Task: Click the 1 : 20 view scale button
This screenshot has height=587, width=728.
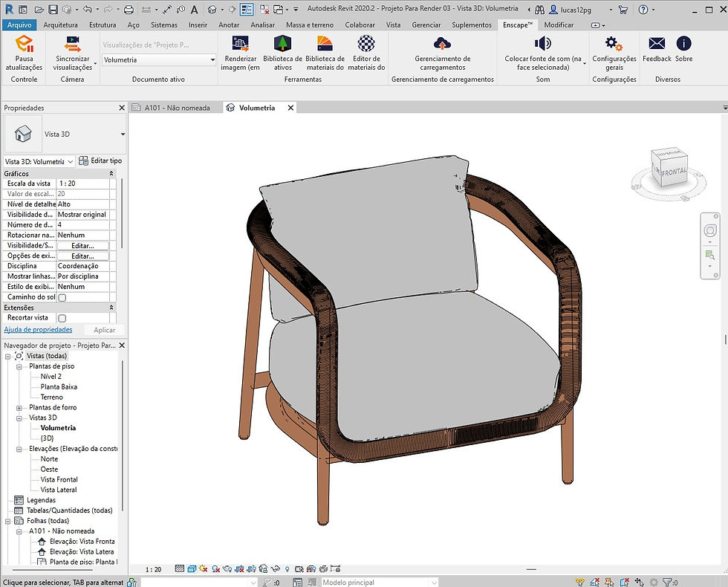Action: (x=153, y=569)
